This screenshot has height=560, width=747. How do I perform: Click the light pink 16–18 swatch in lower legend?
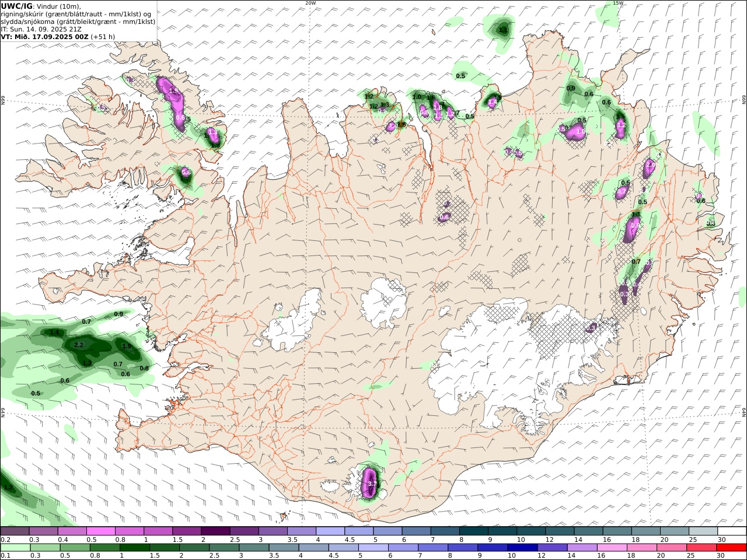pos(612,548)
